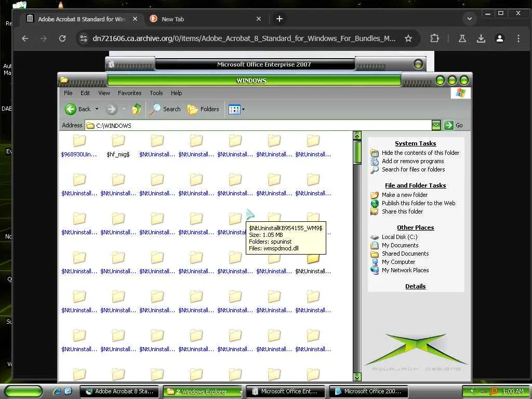532x399 pixels.
Task: Collapse the System Tasks section header
Action: click(415, 143)
